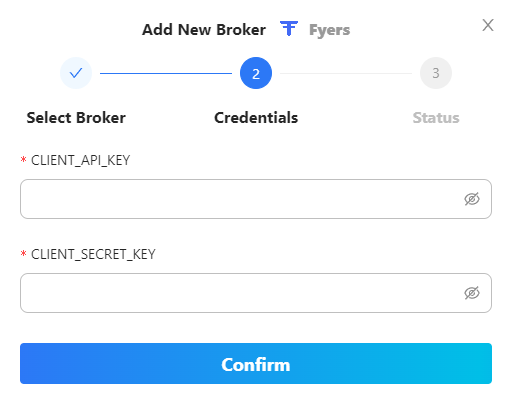The height and width of the screenshot is (396, 512).
Task: Click the Fyers broker name text
Action: click(x=329, y=30)
